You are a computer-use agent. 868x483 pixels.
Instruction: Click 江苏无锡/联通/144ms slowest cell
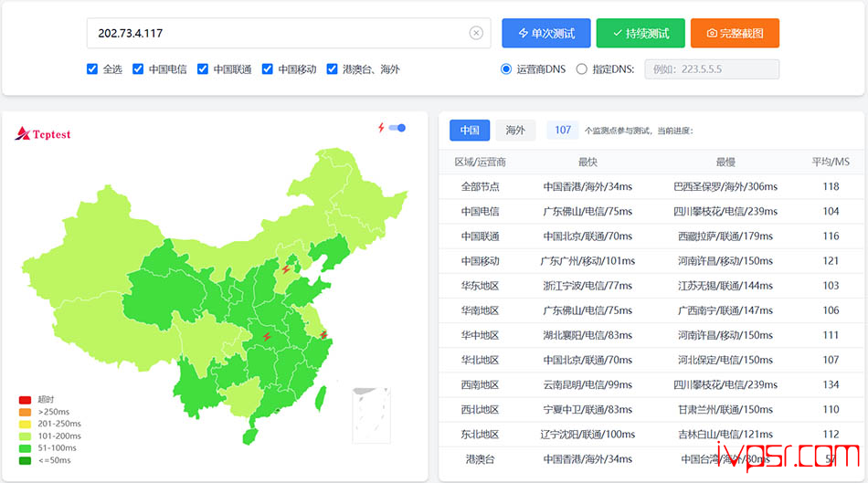pos(725,286)
